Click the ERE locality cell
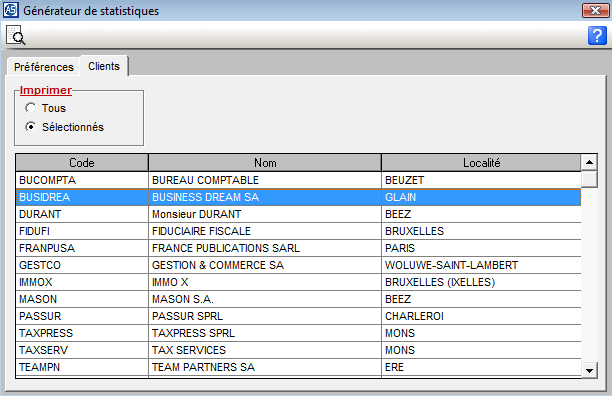The width and height of the screenshot is (612, 396). (481, 367)
